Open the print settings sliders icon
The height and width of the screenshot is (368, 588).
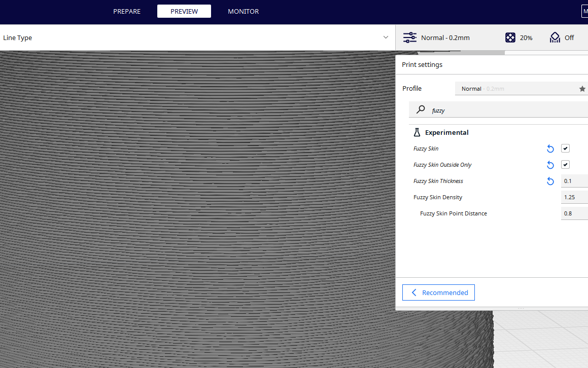[409, 38]
